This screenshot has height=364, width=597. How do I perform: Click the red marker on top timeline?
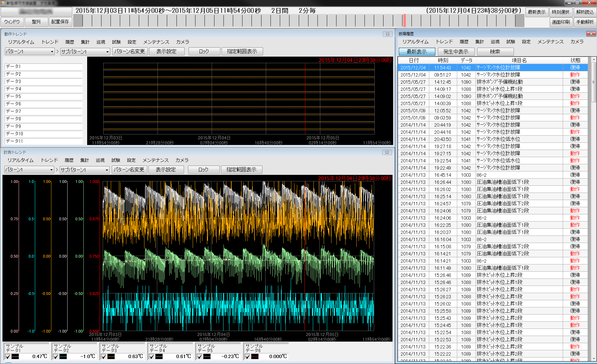point(405,21)
